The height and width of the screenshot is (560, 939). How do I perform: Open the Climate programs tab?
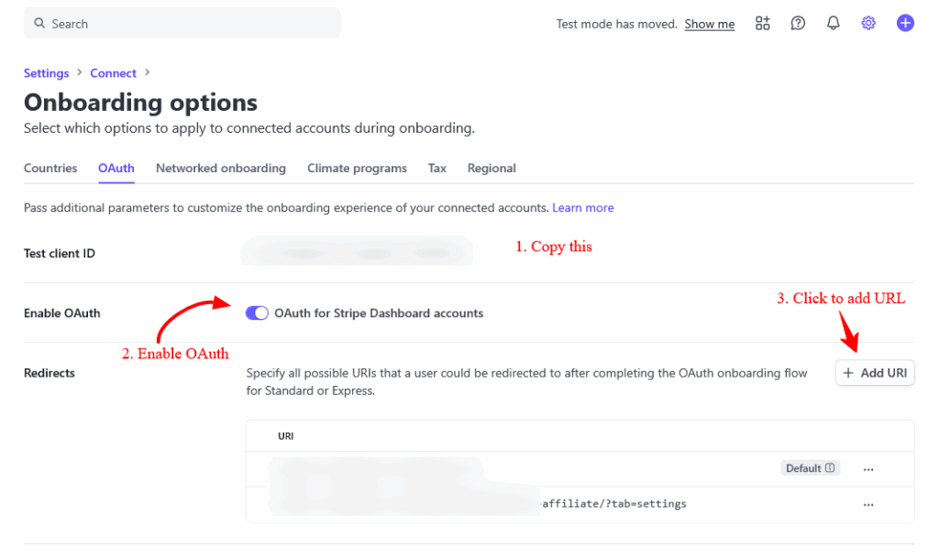357,169
